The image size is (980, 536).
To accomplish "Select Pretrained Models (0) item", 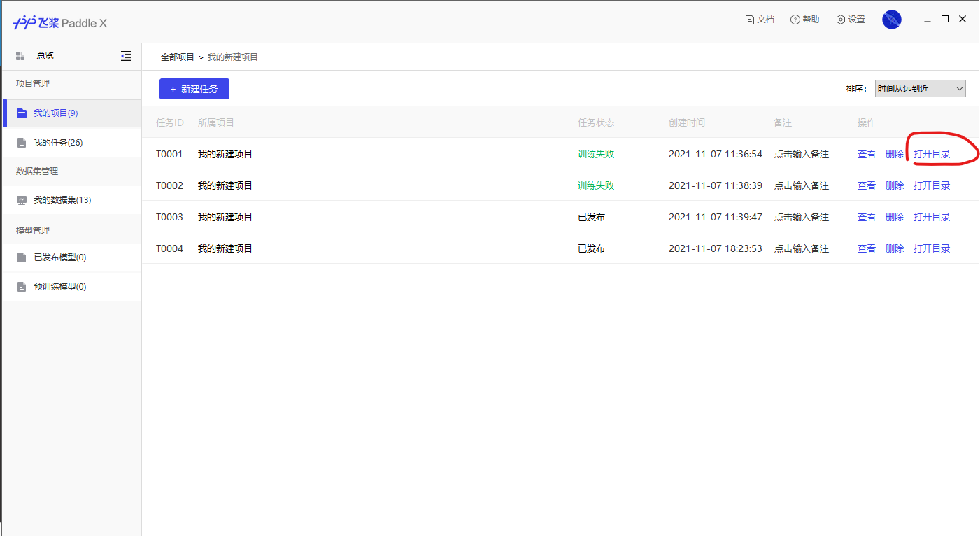I will tap(59, 287).
